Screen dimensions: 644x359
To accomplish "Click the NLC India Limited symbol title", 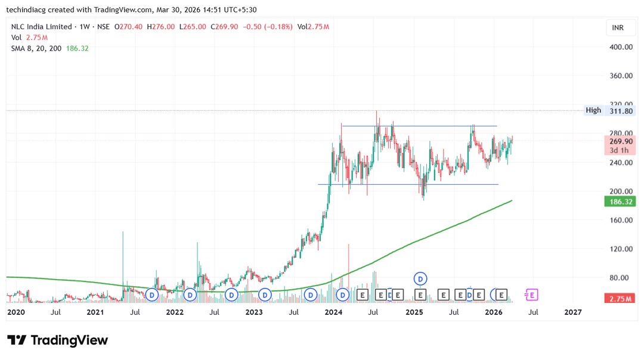I will click(42, 27).
